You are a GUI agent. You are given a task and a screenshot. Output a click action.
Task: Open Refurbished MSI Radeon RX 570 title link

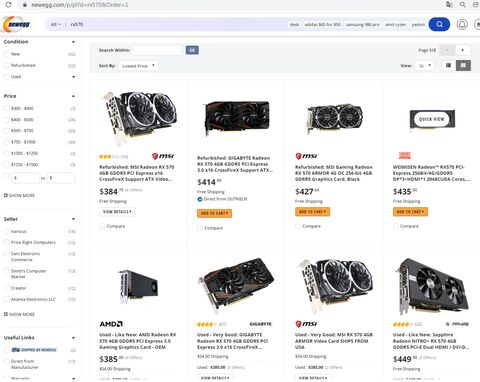click(137, 173)
